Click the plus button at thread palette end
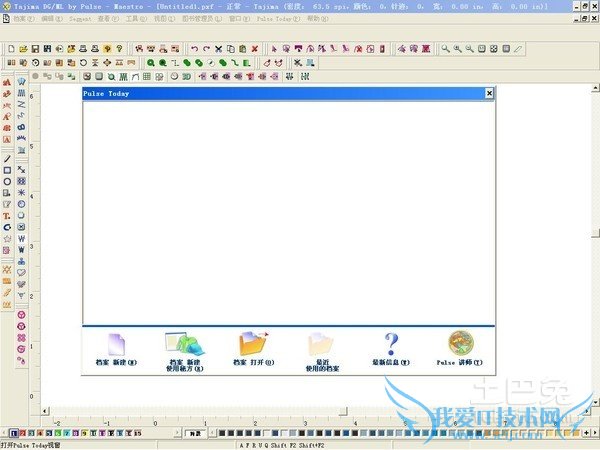The image size is (600, 450). (587, 433)
